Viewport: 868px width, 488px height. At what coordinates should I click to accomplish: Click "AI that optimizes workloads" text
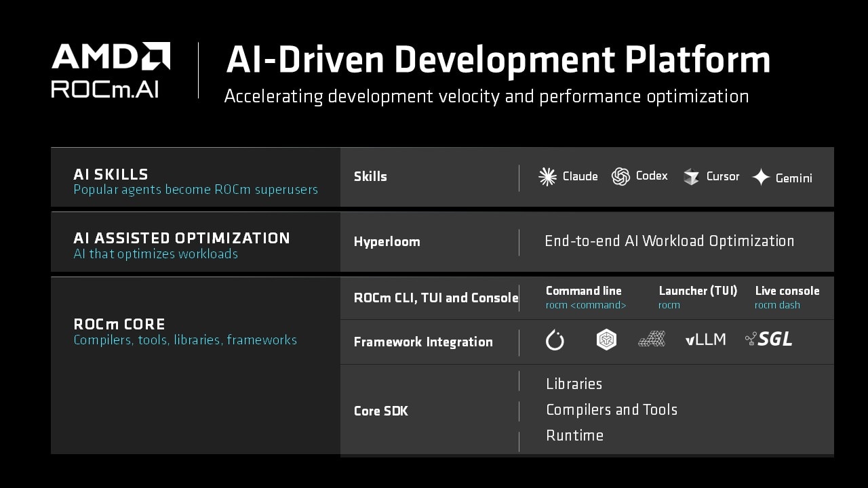coord(156,254)
